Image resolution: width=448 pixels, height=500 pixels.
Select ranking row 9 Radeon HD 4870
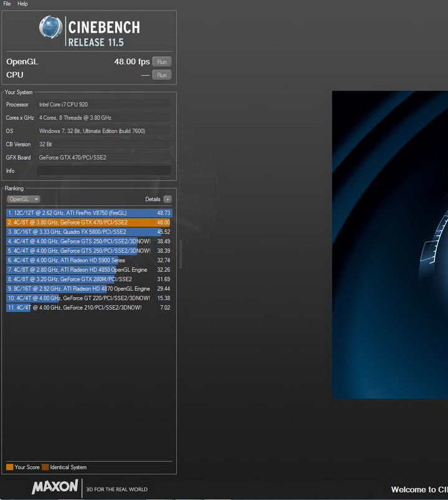point(89,289)
